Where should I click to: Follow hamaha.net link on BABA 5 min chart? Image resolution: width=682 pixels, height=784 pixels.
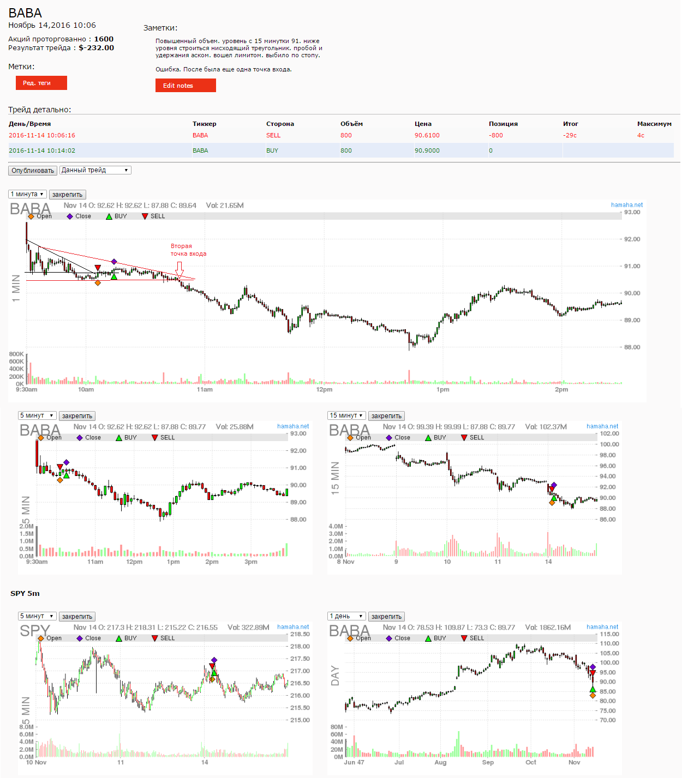[x=293, y=426]
